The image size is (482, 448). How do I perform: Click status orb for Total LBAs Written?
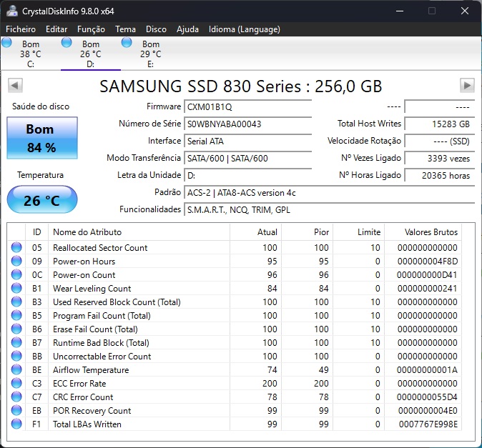click(x=16, y=424)
